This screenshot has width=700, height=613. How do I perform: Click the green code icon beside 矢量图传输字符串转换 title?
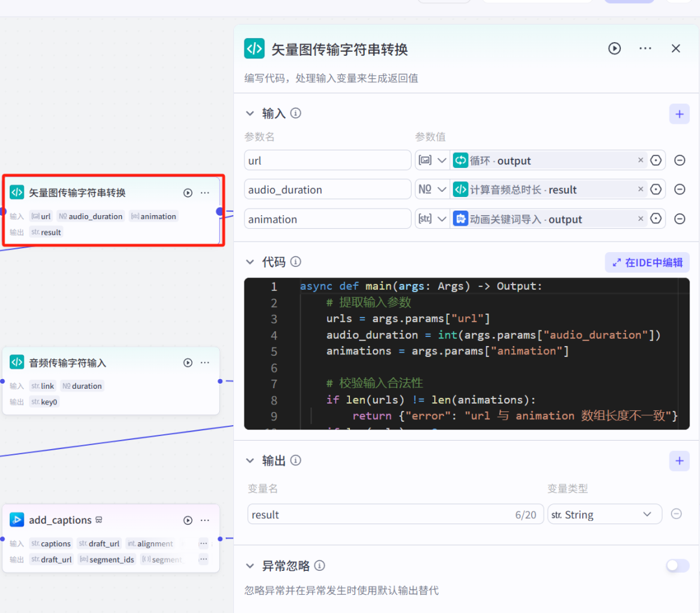[254, 49]
